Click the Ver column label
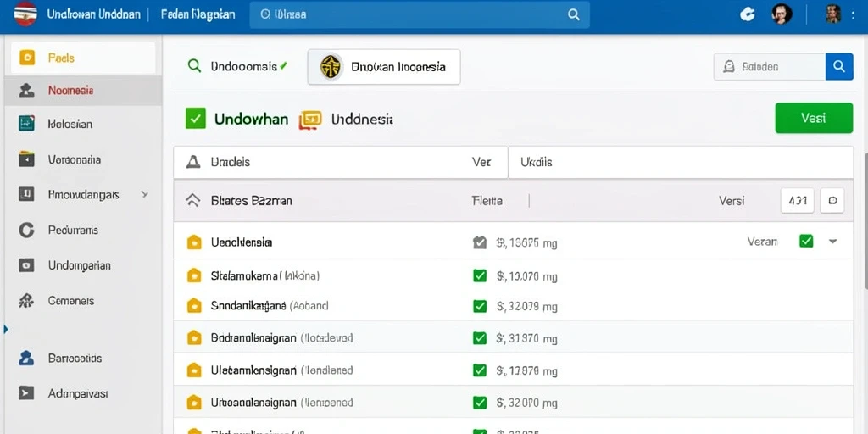 481,162
